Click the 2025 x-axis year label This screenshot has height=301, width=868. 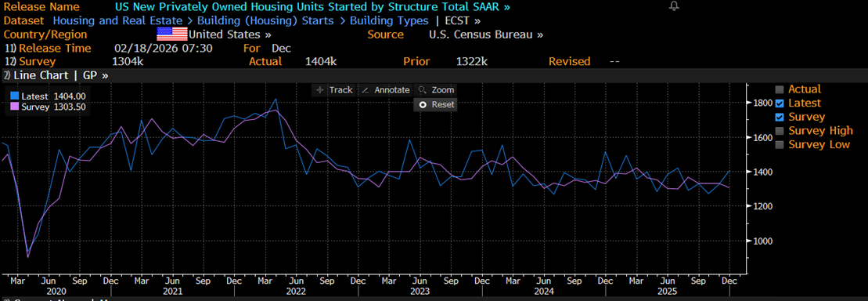click(667, 291)
